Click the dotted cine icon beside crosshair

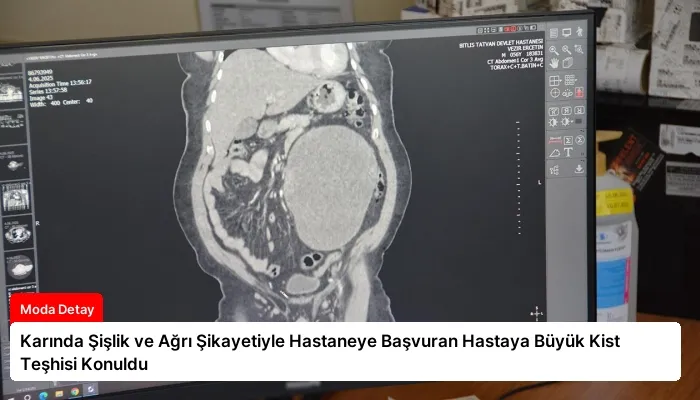567,93
